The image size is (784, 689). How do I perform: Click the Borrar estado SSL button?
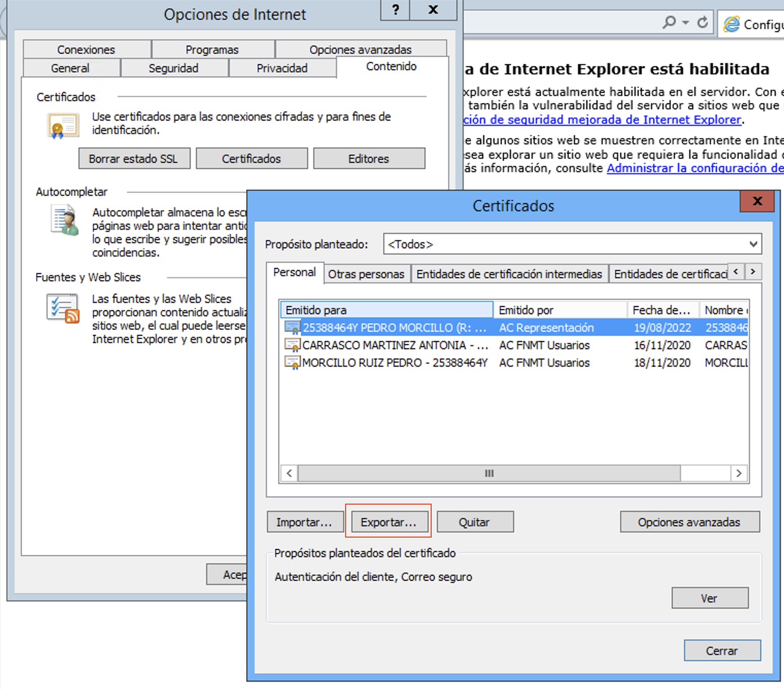point(133,159)
